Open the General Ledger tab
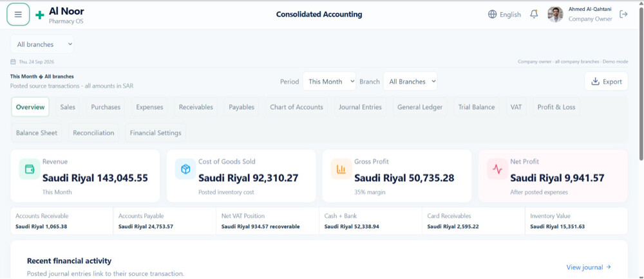Image resolution: width=644 pixels, height=279 pixels. click(420, 107)
